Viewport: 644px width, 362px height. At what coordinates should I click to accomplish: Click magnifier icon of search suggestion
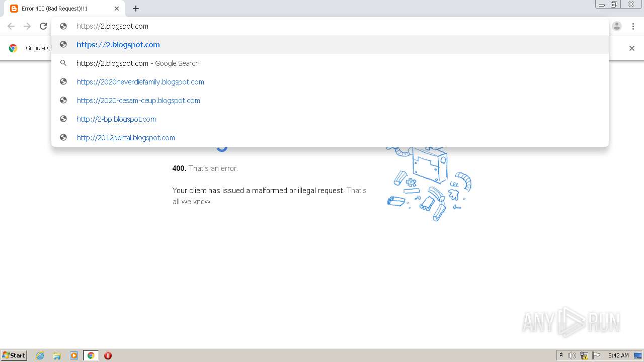click(63, 63)
